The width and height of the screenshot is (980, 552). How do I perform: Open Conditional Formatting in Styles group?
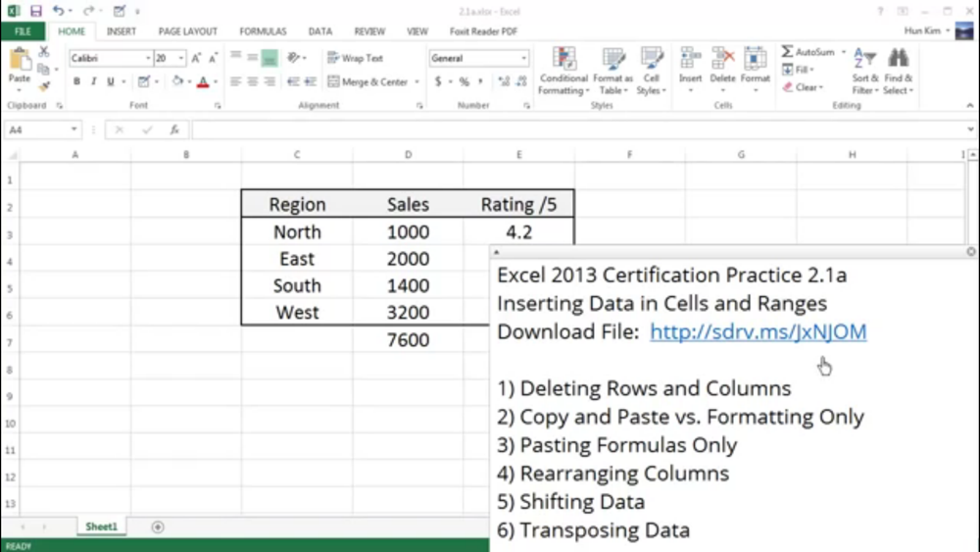click(563, 71)
